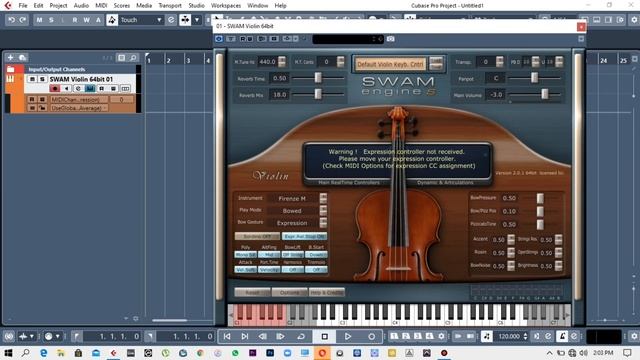Open the plugin preset name field
This screenshot has width=640, height=360.
click(348, 39)
